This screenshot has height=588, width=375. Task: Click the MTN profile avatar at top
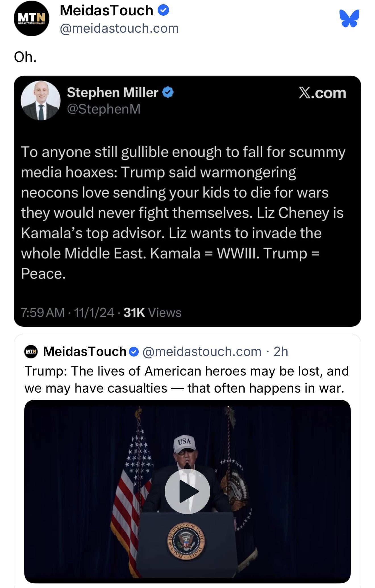pos(32,19)
